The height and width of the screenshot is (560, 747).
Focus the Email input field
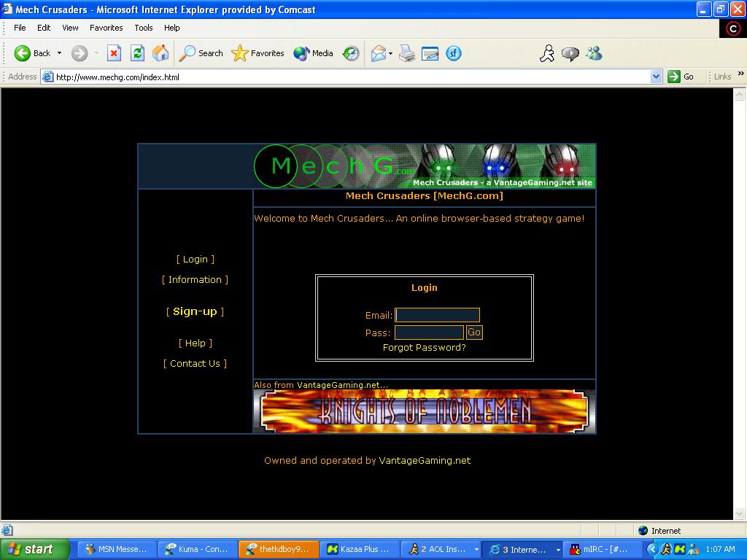point(438,315)
